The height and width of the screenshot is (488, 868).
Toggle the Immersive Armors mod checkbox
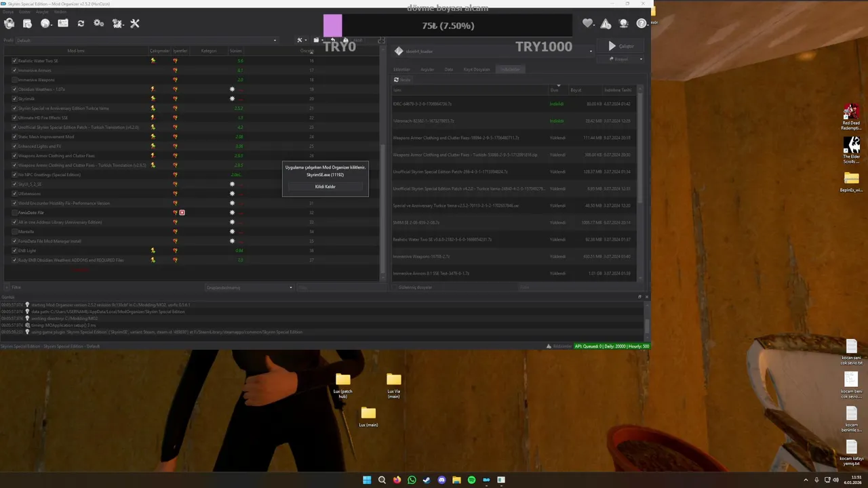click(x=14, y=70)
